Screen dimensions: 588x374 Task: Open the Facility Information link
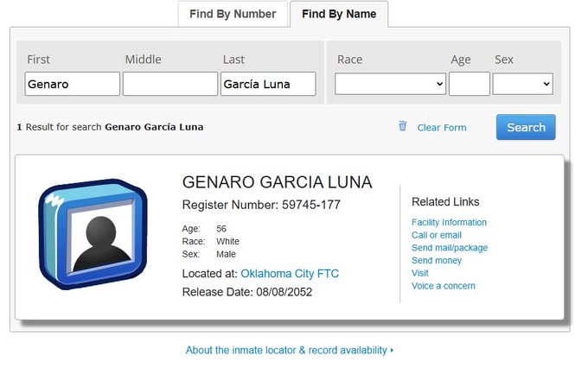[x=449, y=222]
